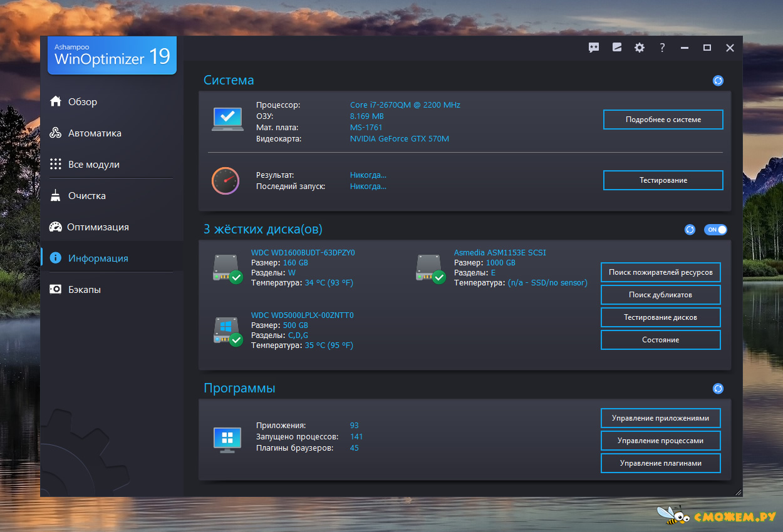Open the Автоматика sidebar section

point(111,133)
